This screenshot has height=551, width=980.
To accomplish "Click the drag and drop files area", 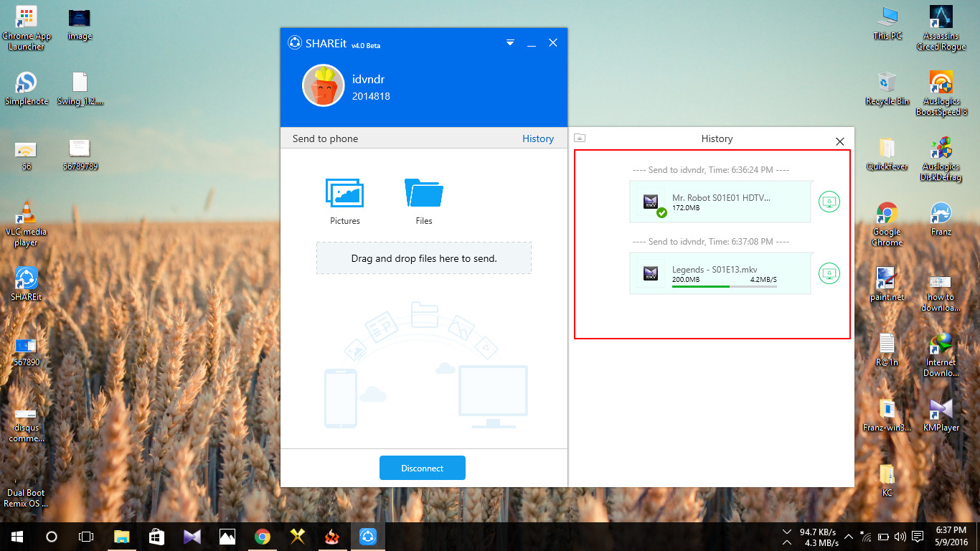I will tap(424, 258).
